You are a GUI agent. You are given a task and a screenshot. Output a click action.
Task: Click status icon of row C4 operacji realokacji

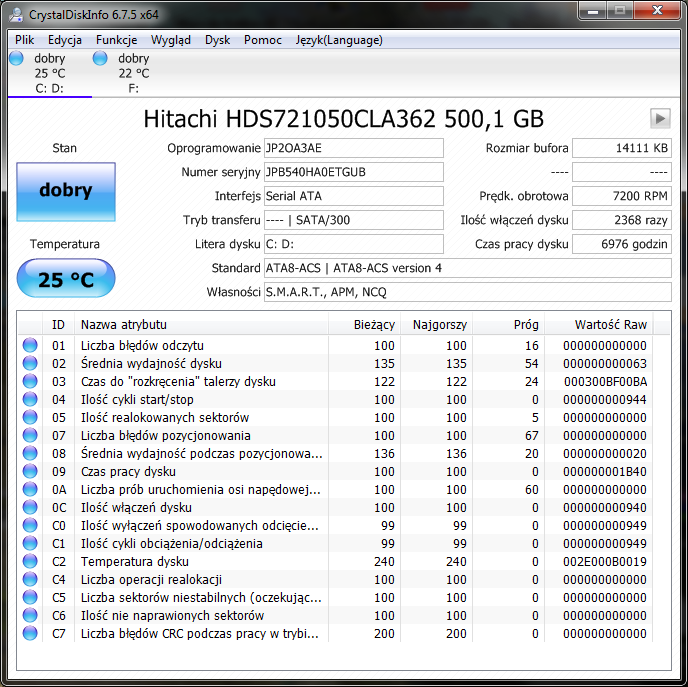[30, 579]
